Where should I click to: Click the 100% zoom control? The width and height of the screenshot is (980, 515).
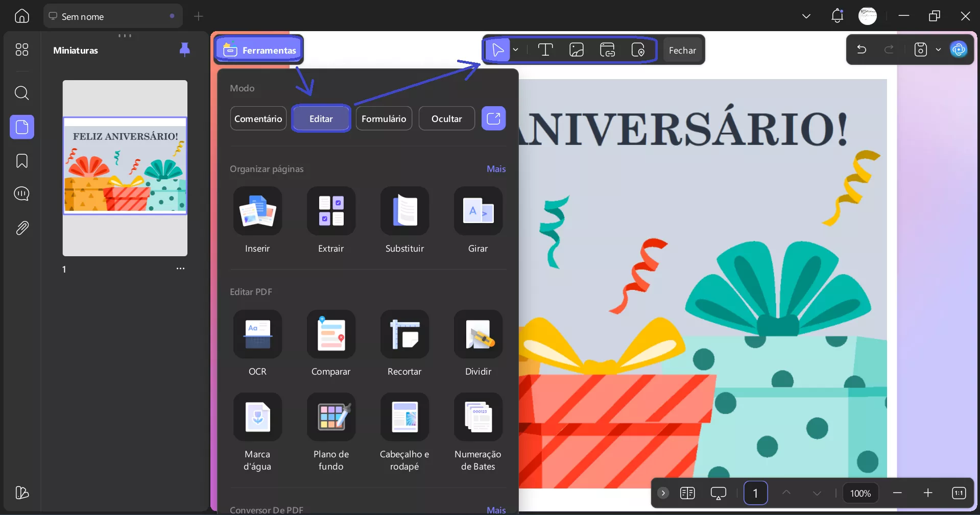pos(860,493)
